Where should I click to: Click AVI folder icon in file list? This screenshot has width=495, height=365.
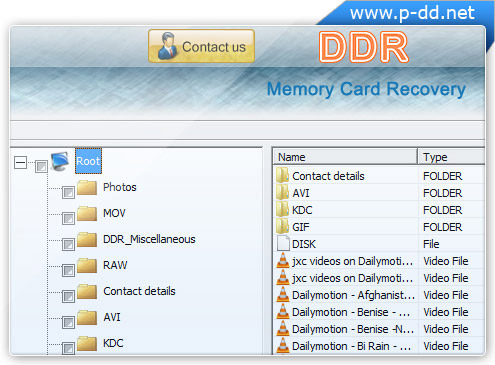point(282,192)
